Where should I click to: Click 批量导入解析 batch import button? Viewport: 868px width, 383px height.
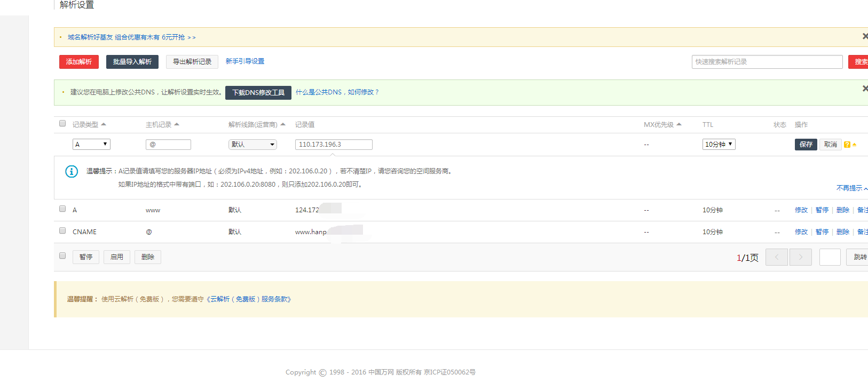pyautogui.click(x=132, y=62)
